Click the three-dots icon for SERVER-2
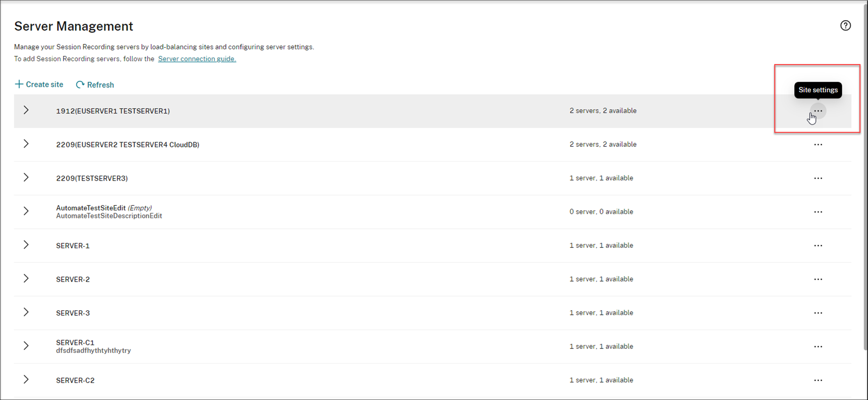Viewport: 868px width, 400px height. 818,279
